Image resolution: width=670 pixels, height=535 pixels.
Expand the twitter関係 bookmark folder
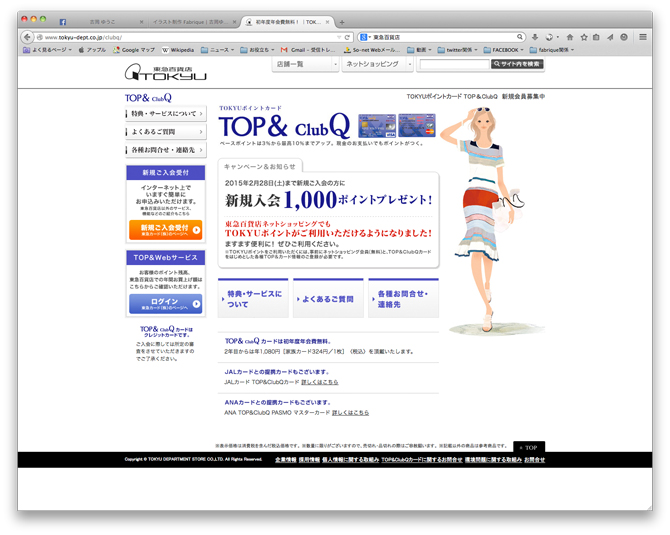tap(458, 50)
